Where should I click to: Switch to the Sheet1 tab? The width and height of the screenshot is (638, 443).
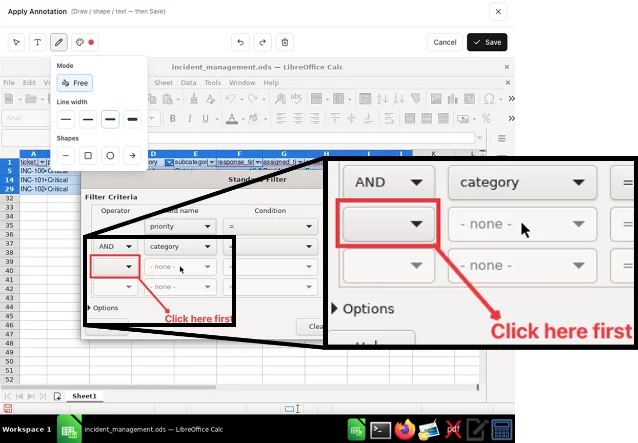(84, 396)
